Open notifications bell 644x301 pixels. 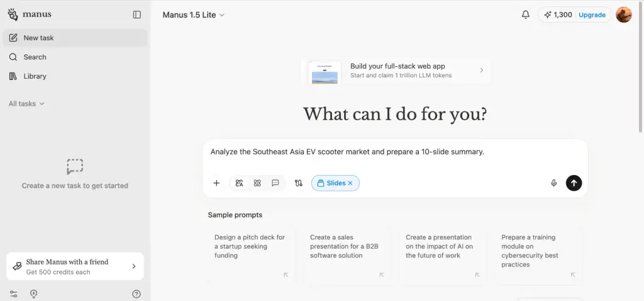[x=525, y=15]
